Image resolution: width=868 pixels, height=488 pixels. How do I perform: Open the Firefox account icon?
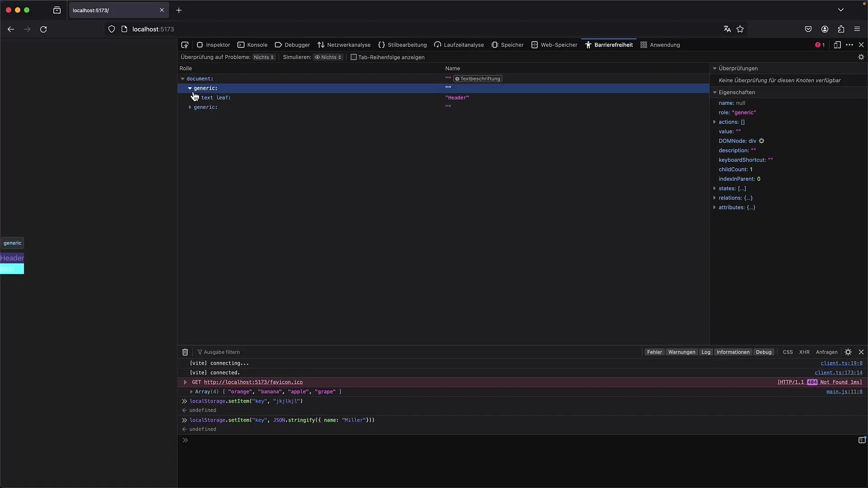825,29
